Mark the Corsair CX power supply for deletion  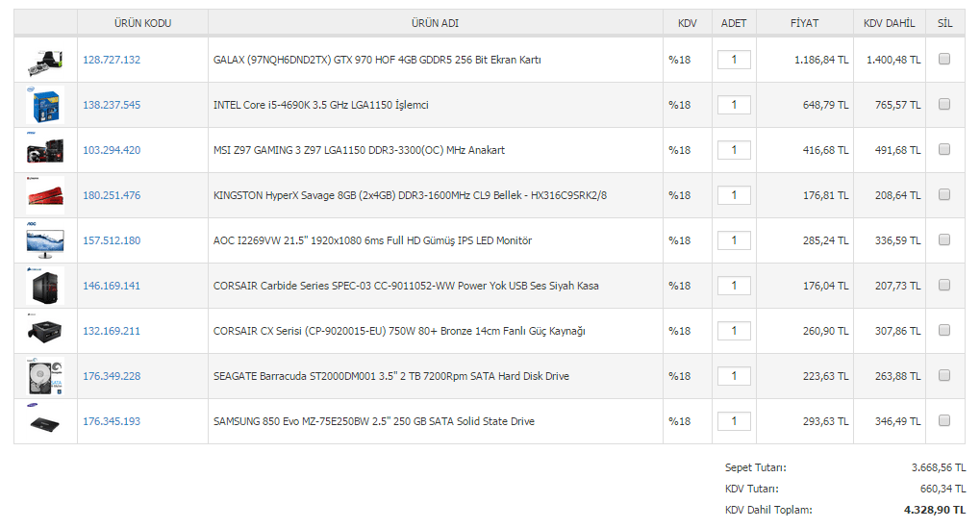944,330
